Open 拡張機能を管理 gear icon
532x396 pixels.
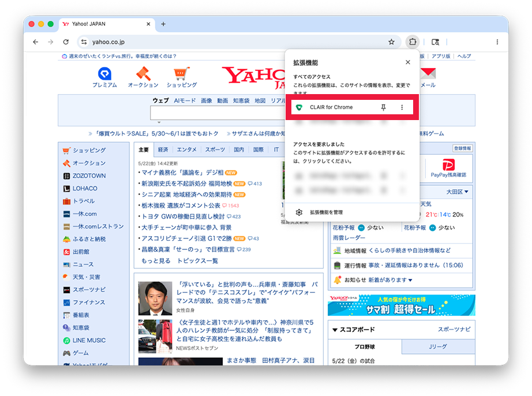pyautogui.click(x=299, y=212)
